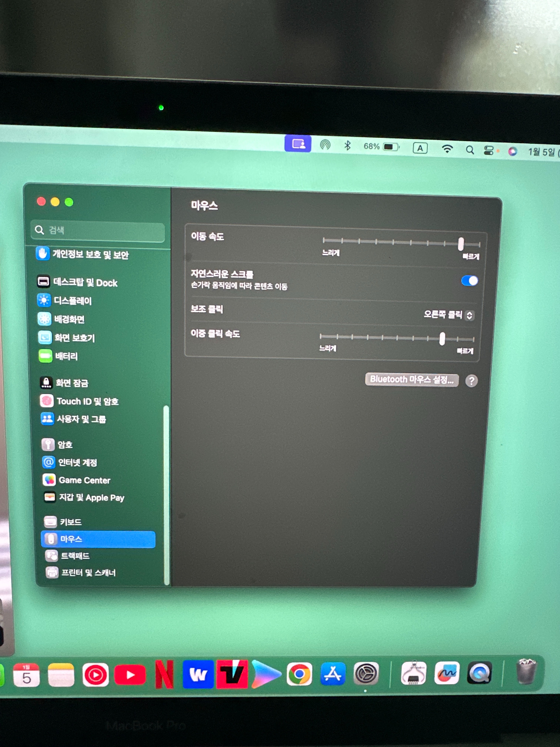This screenshot has width=560, height=747.
Task: Click the tracking speed (이동 속도) slider
Action: (461, 244)
